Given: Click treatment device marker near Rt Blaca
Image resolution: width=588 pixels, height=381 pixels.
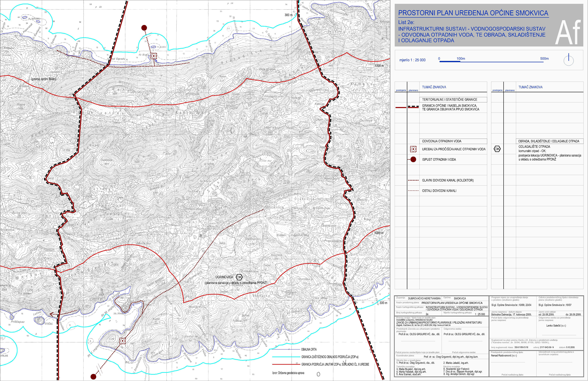Looking at the screenshot, I should point(154,56).
